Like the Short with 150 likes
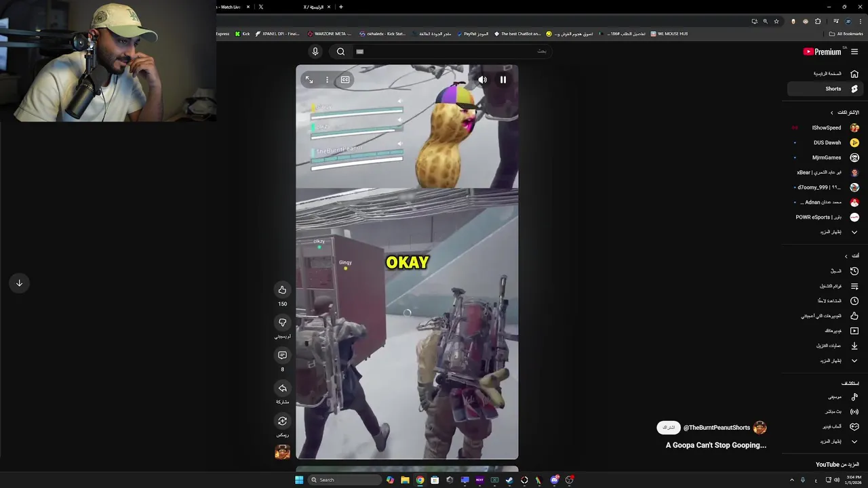 tap(282, 290)
